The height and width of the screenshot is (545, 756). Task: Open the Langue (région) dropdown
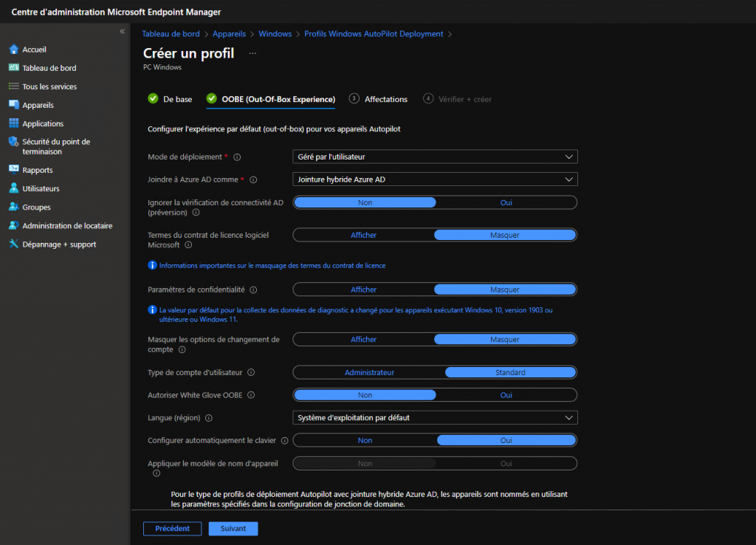point(435,418)
